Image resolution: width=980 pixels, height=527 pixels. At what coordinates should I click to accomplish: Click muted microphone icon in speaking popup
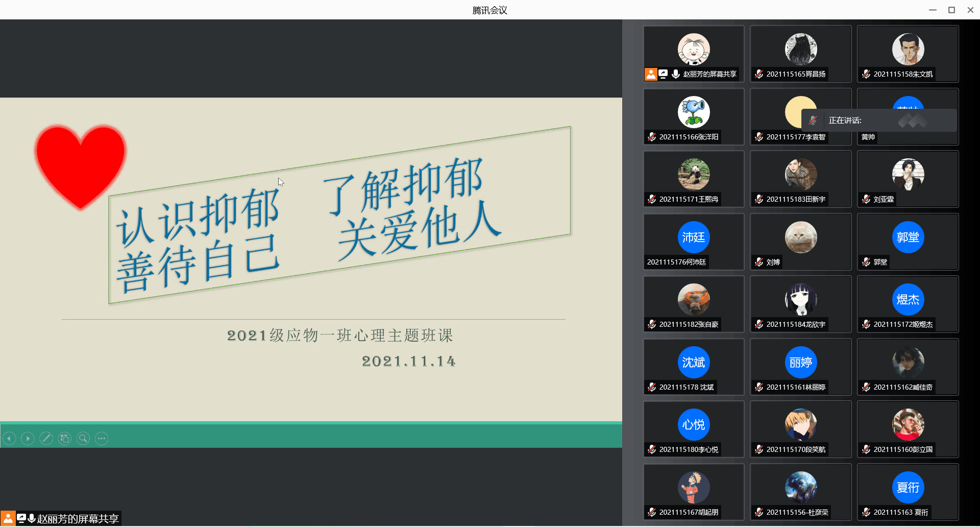coord(813,121)
